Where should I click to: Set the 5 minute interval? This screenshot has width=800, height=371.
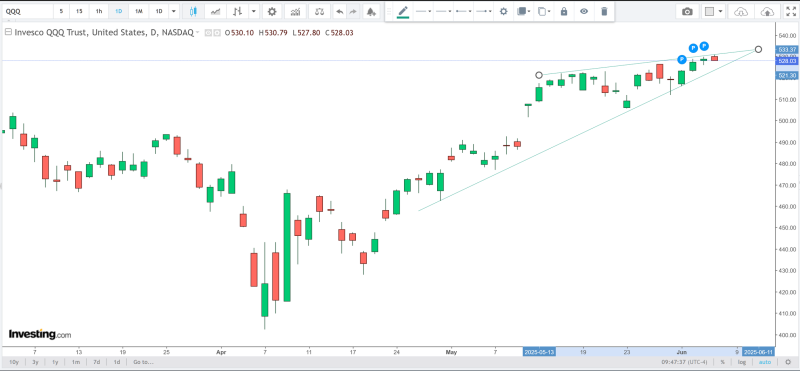tap(61, 11)
